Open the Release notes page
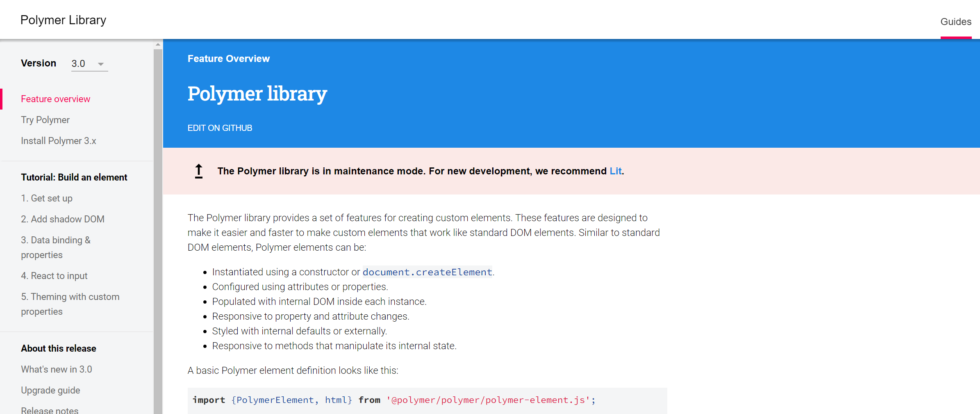The image size is (980, 414). 50,410
